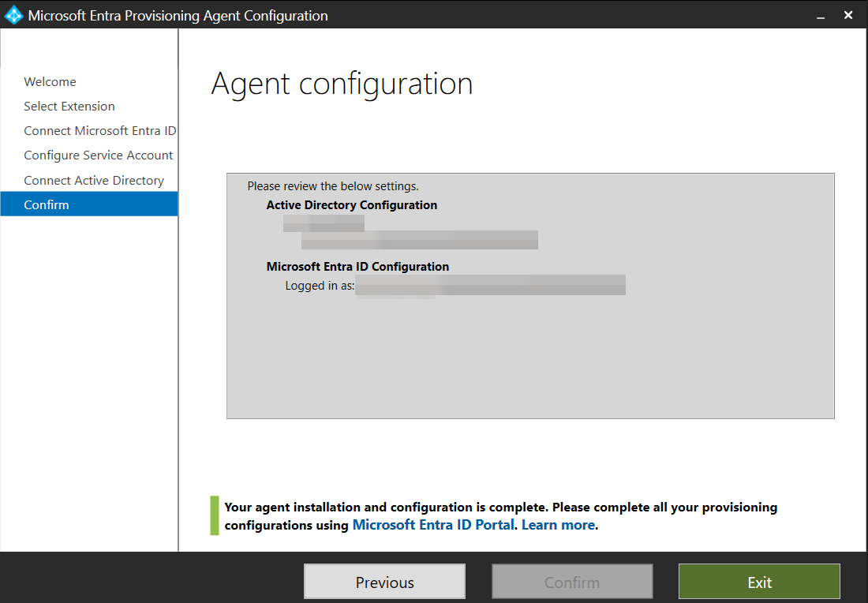
Task: Open the Connect Microsoft Entra ID step
Action: (x=99, y=130)
